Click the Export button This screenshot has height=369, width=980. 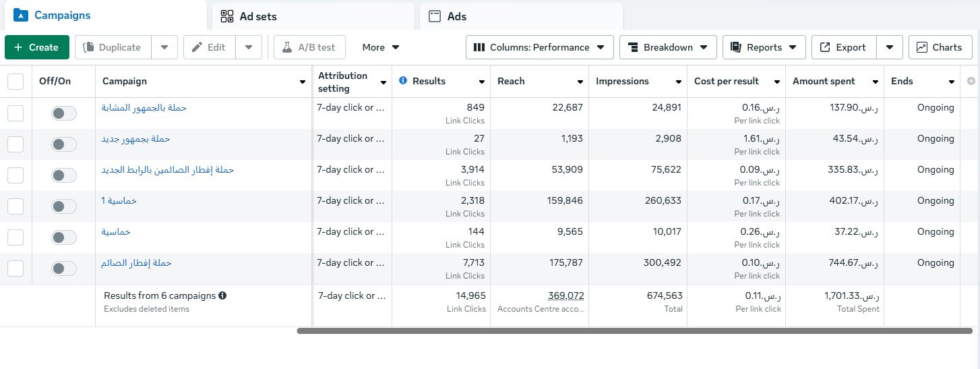[843, 47]
